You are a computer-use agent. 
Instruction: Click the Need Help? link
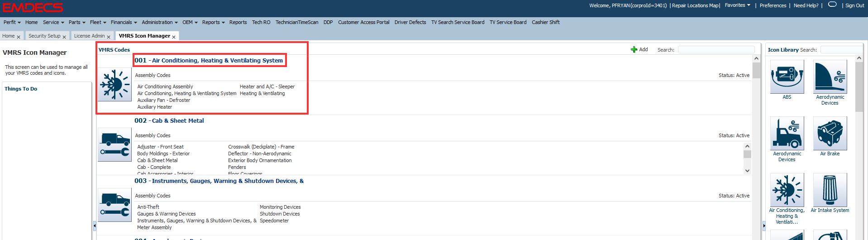tap(806, 5)
